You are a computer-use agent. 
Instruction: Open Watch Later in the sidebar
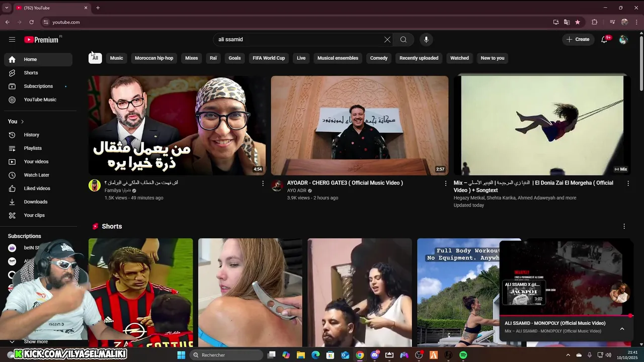point(38,175)
